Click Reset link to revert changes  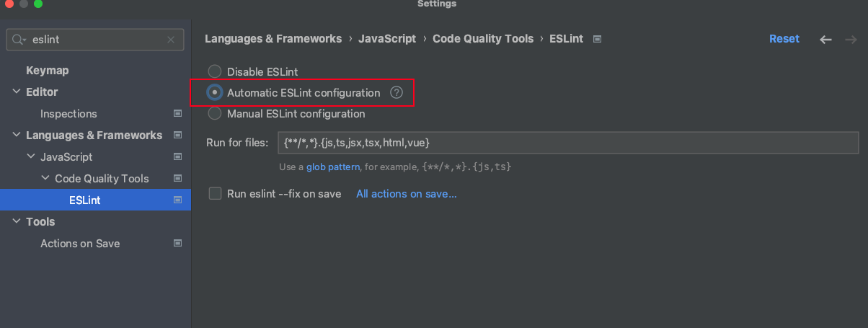(x=784, y=39)
